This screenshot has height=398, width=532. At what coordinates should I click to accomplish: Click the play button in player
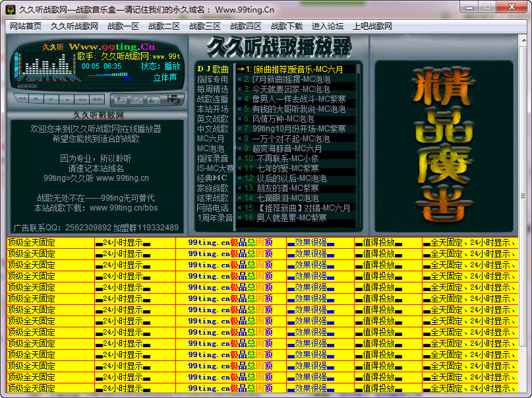[x=67, y=99]
